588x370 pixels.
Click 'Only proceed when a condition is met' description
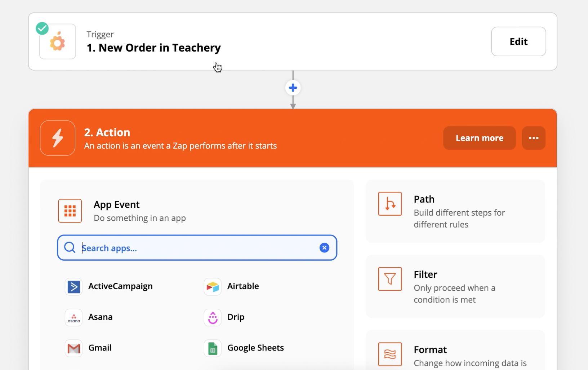(455, 294)
